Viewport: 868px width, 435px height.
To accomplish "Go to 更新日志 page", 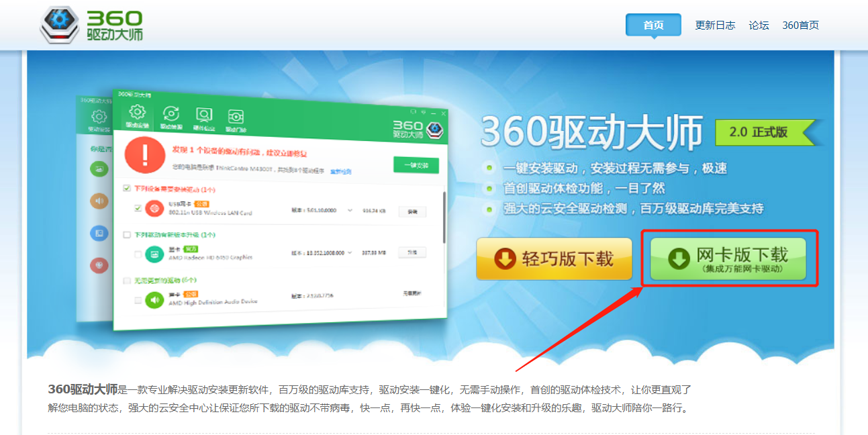I will point(715,25).
